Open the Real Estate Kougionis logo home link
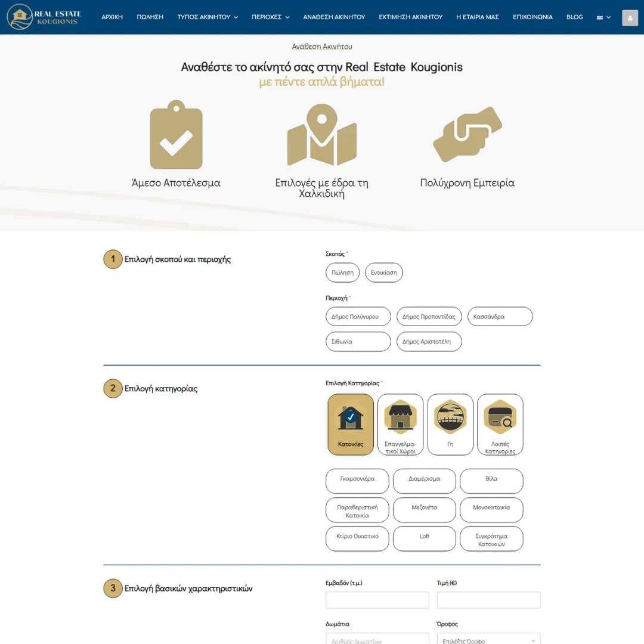 (44, 17)
